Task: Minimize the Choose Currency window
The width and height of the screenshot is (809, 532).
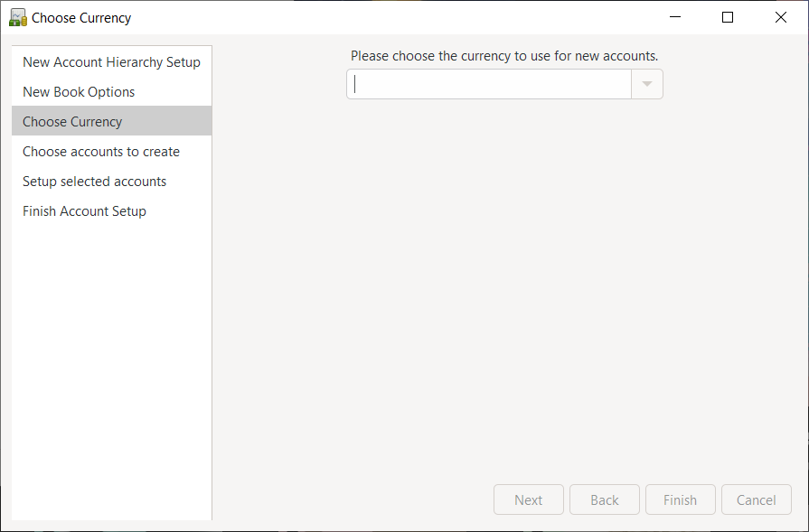Action: tap(674, 17)
